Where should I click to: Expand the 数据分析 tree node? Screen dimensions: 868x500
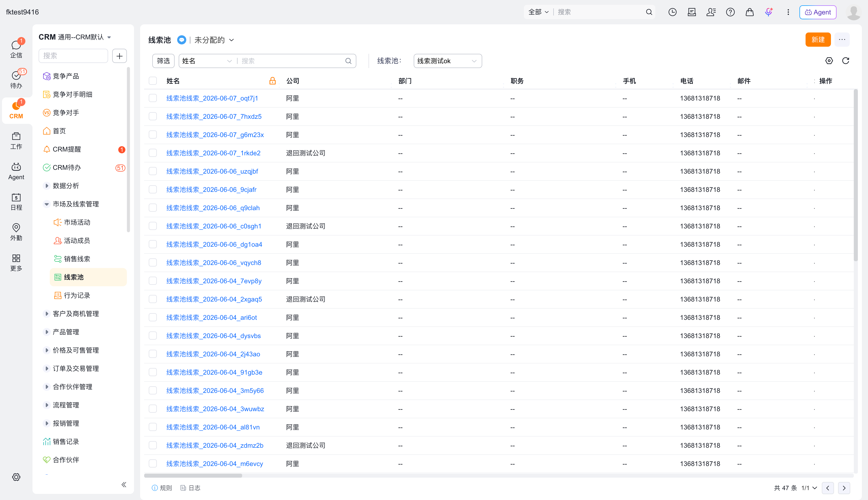click(x=47, y=186)
